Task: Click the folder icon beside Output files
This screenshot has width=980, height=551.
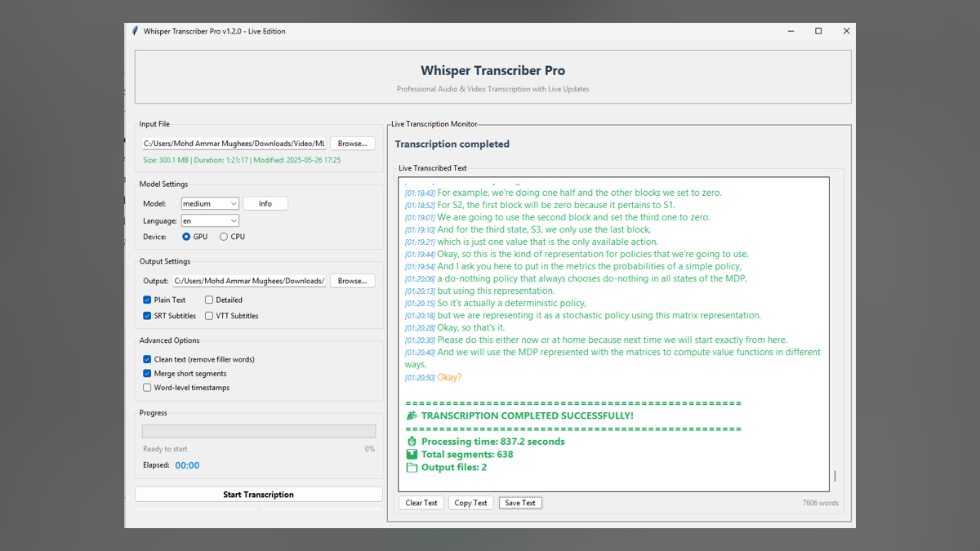Action: [x=412, y=468]
